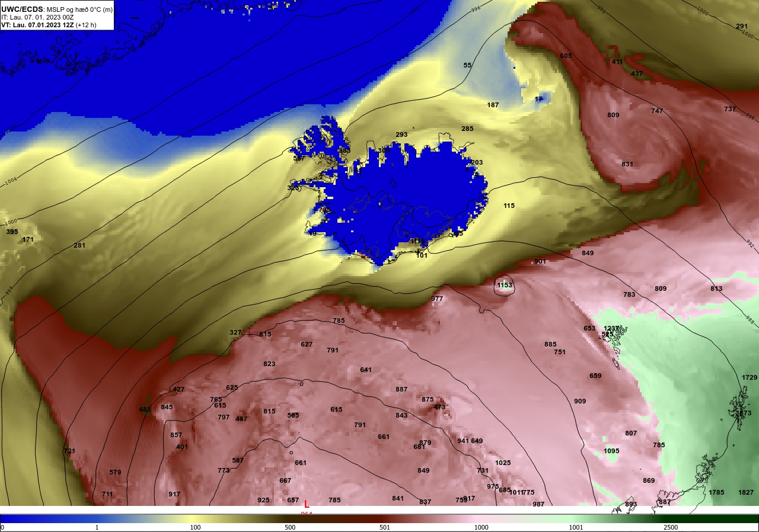Click the height value 909
Image resolution: width=759 pixels, height=532 pixels.
pos(580,401)
